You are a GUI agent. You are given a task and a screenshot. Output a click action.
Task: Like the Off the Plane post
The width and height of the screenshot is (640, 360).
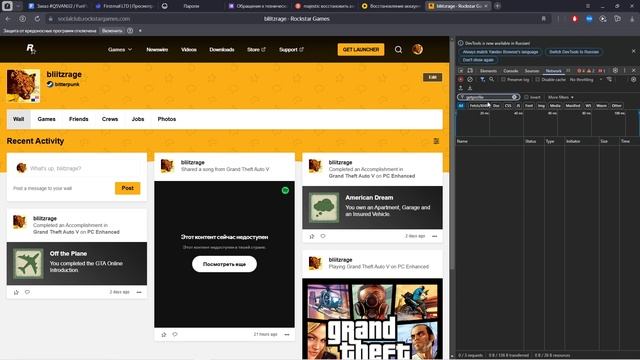16,292
